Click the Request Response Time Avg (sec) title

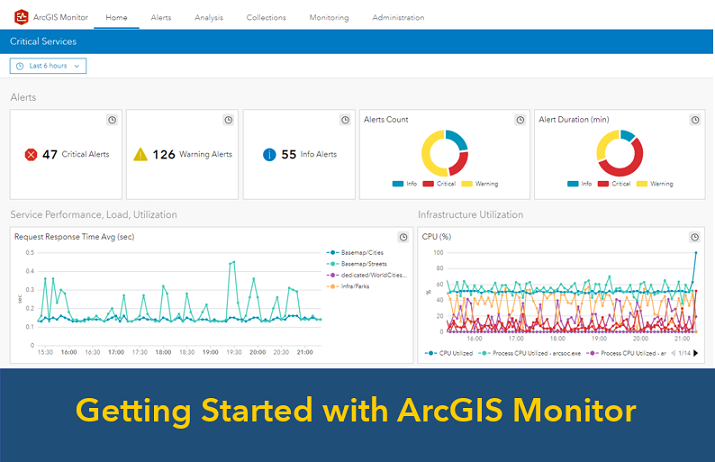74,237
